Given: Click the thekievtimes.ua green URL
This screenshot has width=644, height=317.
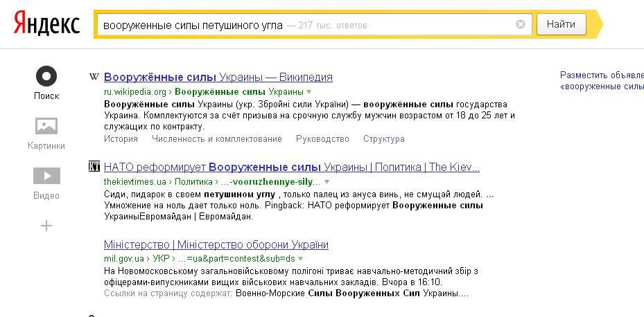Looking at the screenshot, I should (x=135, y=181).
